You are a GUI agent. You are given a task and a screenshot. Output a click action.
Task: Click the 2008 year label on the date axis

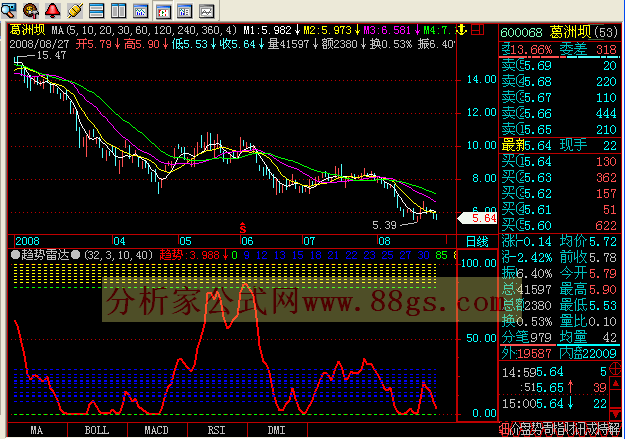(27, 241)
